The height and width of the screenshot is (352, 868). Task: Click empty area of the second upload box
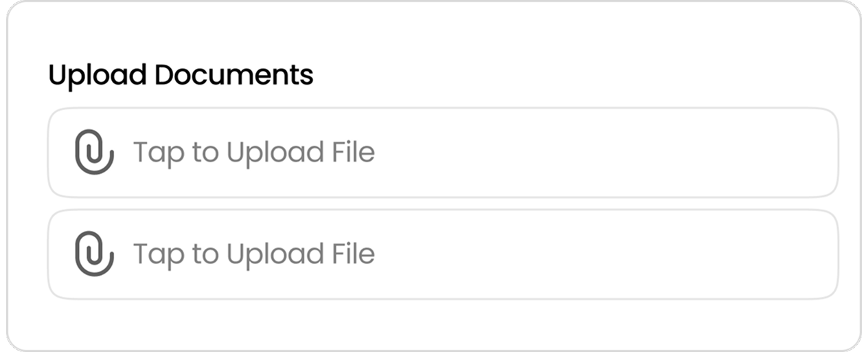pos(604,254)
